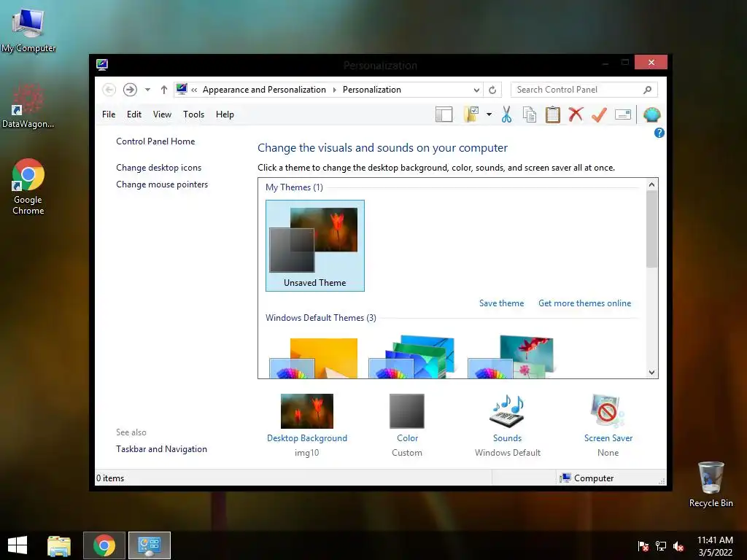Open the Tools menu
The width and height of the screenshot is (747, 560).
193,114
